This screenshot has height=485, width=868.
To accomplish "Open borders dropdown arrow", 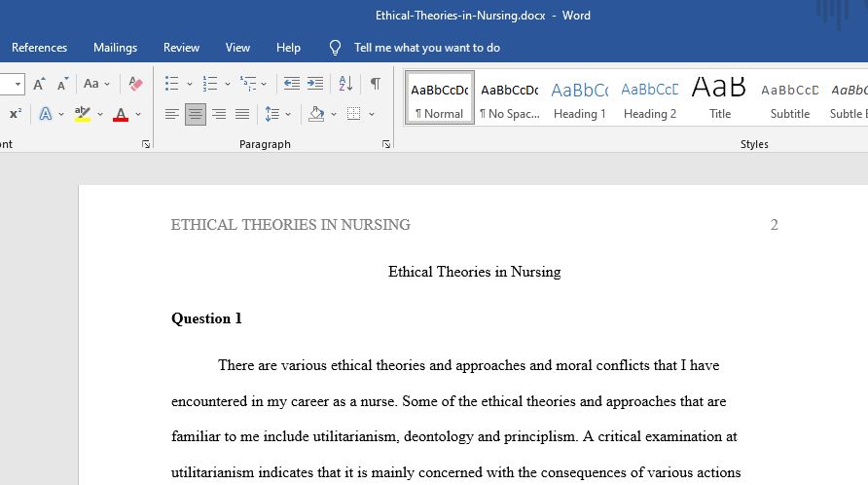I will (372, 114).
